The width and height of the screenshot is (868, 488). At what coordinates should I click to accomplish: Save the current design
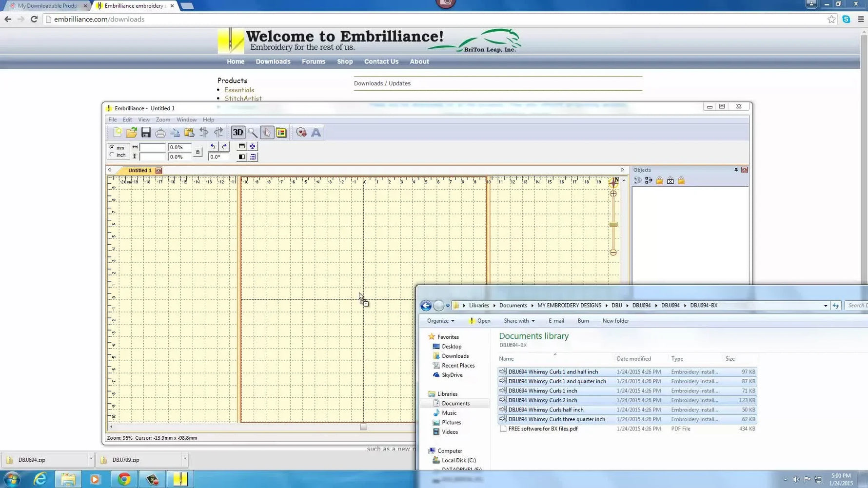pos(145,132)
